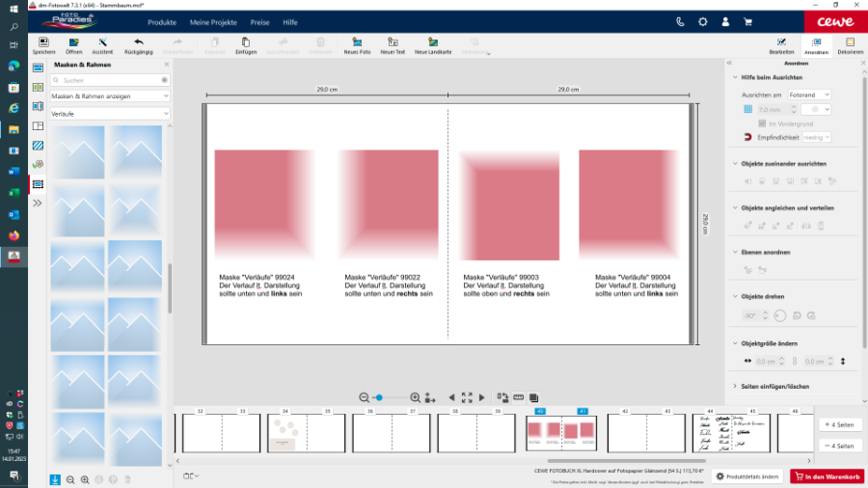
Task: Open the Verläufe category dropdown
Action: 110,114
